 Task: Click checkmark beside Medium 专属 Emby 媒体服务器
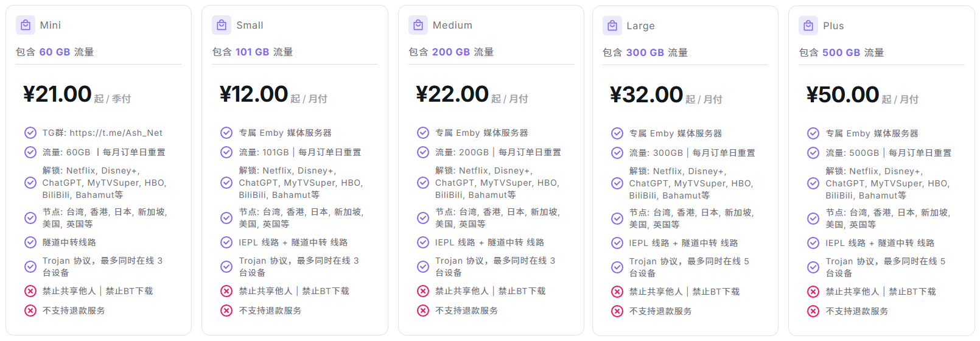click(x=423, y=133)
